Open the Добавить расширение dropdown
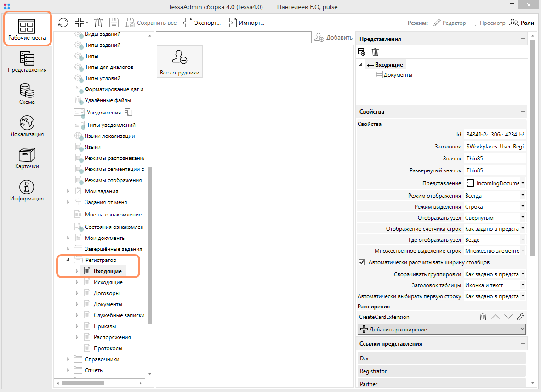 tap(441, 329)
